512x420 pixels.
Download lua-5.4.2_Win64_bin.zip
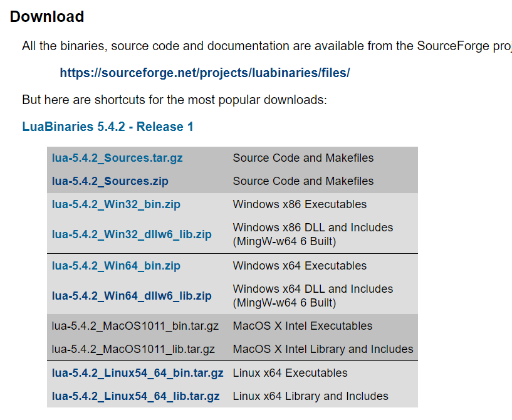[116, 266]
